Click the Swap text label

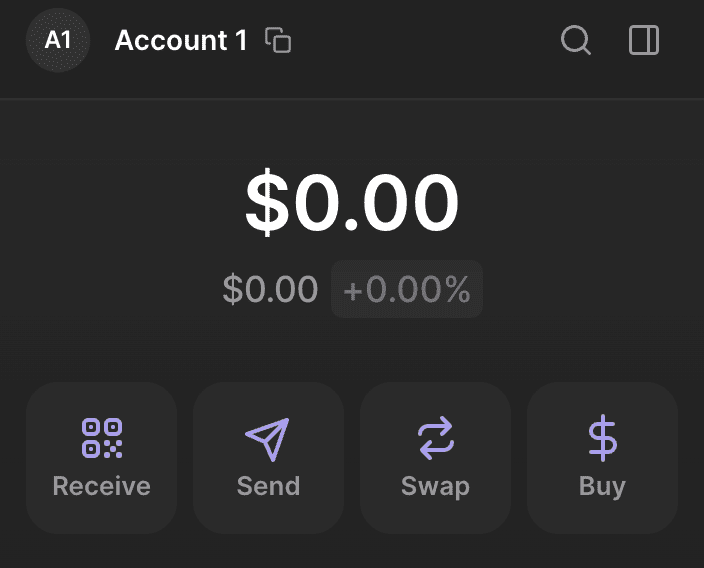(435, 487)
